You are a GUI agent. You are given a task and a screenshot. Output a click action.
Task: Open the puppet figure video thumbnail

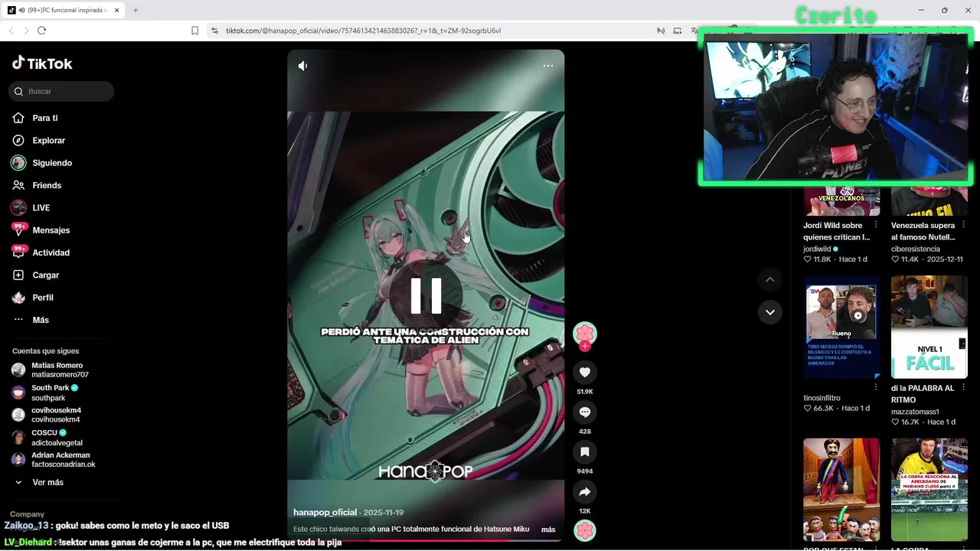click(x=841, y=490)
